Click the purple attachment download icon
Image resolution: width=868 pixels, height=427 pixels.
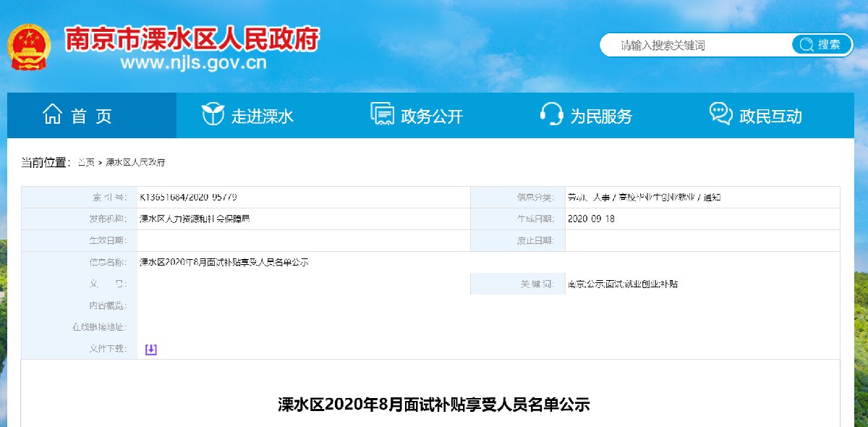click(x=150, y=350)
